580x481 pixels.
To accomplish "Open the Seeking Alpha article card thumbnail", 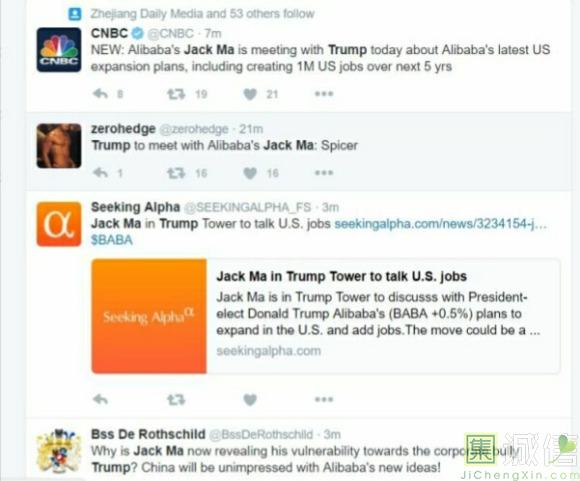I will (149, 316).
